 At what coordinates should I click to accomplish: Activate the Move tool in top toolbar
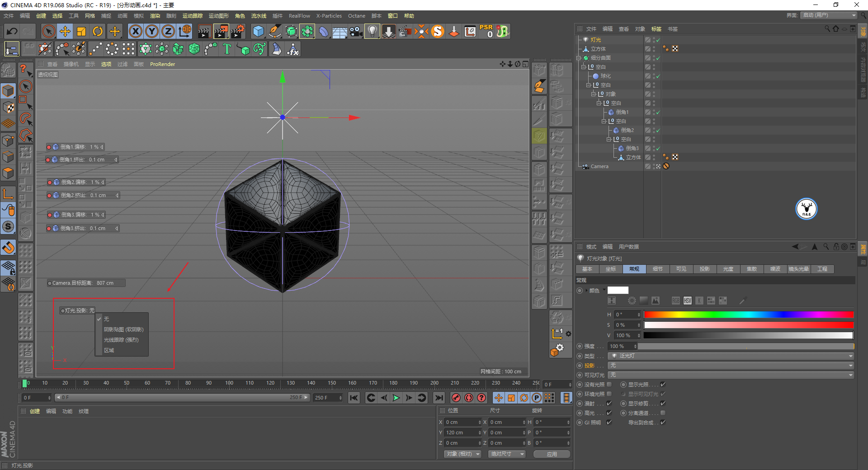pyautogui.click(x=65, y=31)
